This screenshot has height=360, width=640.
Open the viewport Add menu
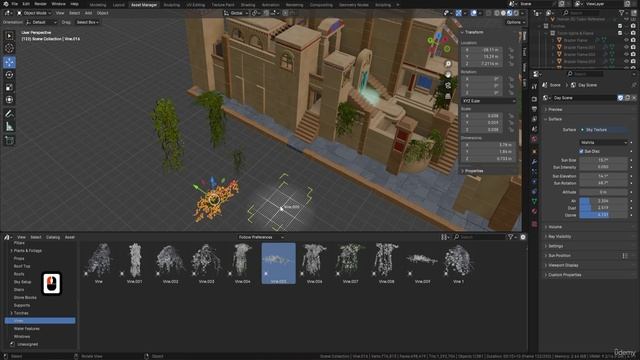[88, 13]
